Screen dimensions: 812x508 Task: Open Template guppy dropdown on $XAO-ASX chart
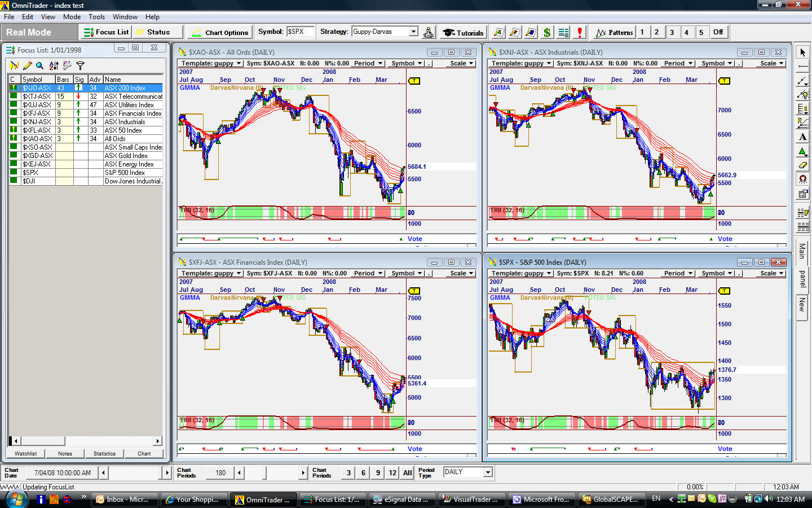point(211,63)
